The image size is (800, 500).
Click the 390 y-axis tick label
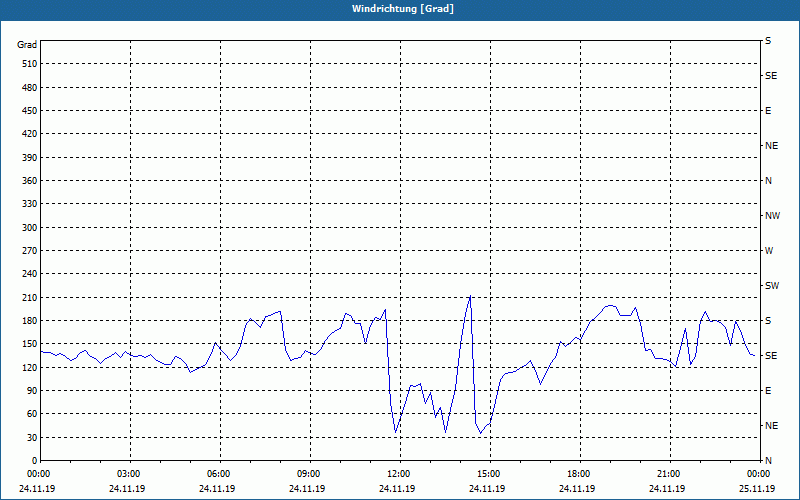click(30, 158)
